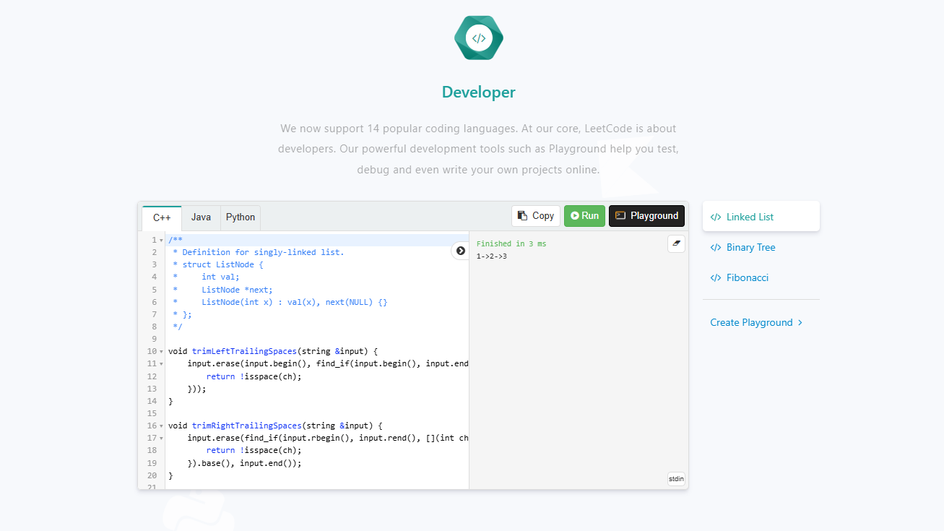Click code line 'return !isspace(ch);' on line 12

pos(253,376)
